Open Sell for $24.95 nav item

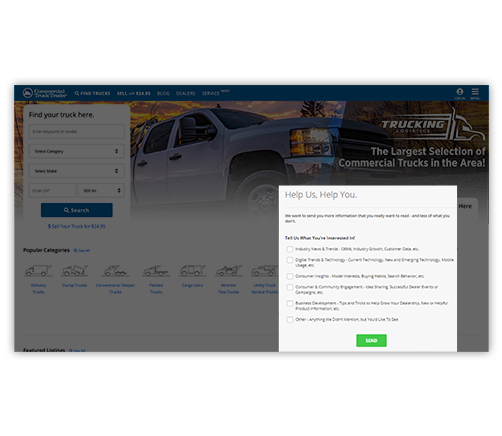(134, 94)
